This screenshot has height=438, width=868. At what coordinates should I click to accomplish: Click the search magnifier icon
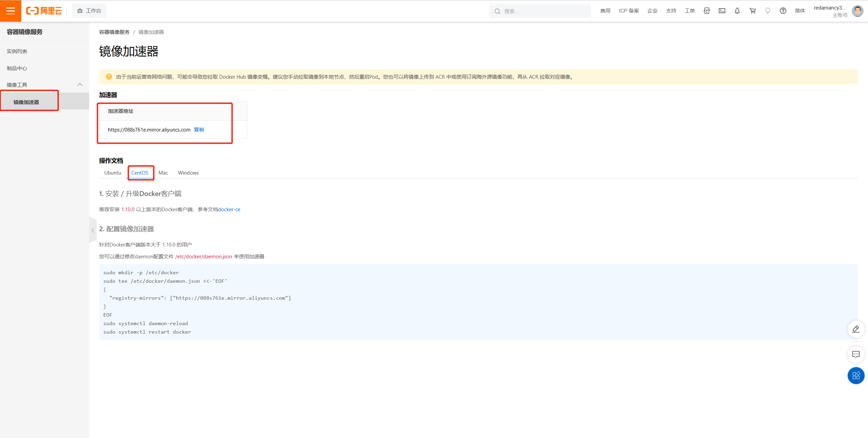pyautogui.click(x=497, y=11)
